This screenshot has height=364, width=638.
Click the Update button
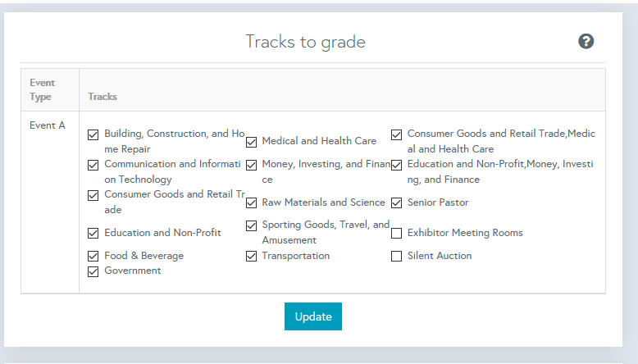tap(312, 316)
